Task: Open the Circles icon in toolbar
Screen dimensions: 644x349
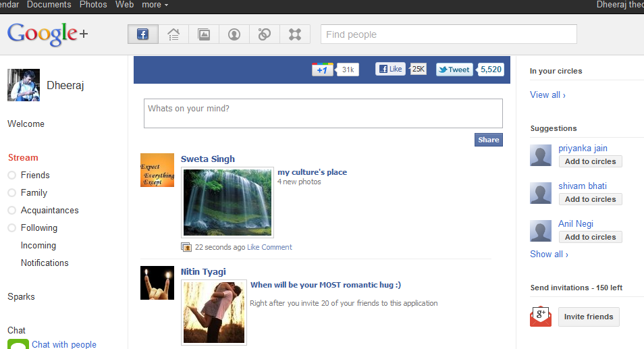Action: pos(265,34)
